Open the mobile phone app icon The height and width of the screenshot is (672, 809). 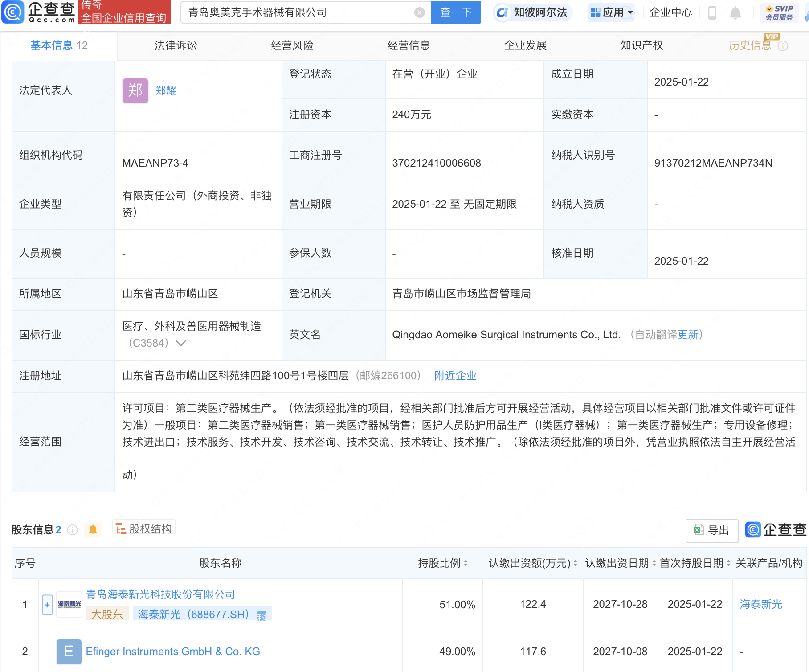pos(712,13)
